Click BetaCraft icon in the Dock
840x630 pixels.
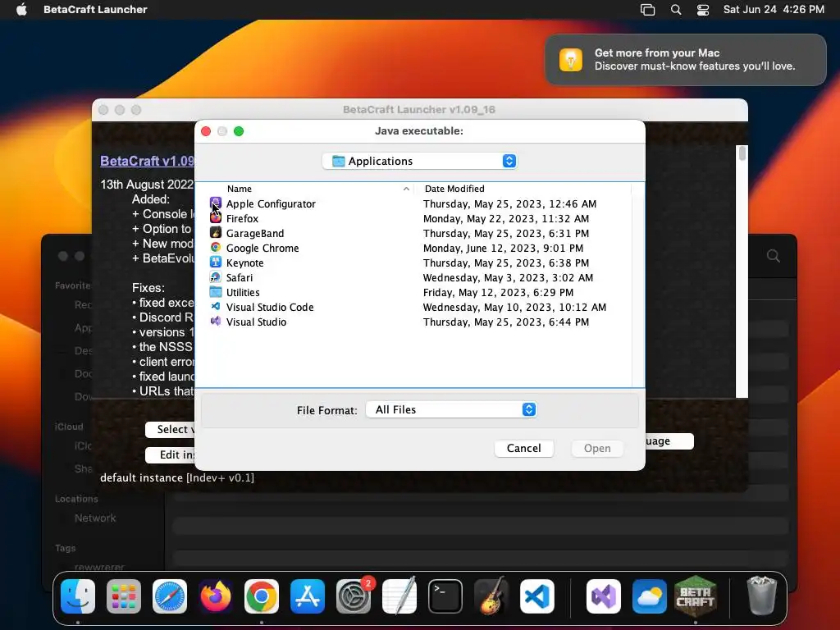[x=696, y=596]
